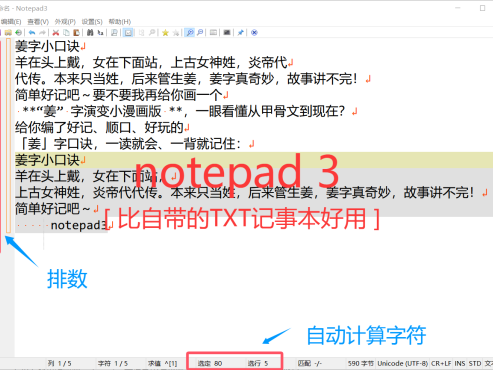Click the blue circled X exit icon
493x370 pixels.
(x=254, y=33)
